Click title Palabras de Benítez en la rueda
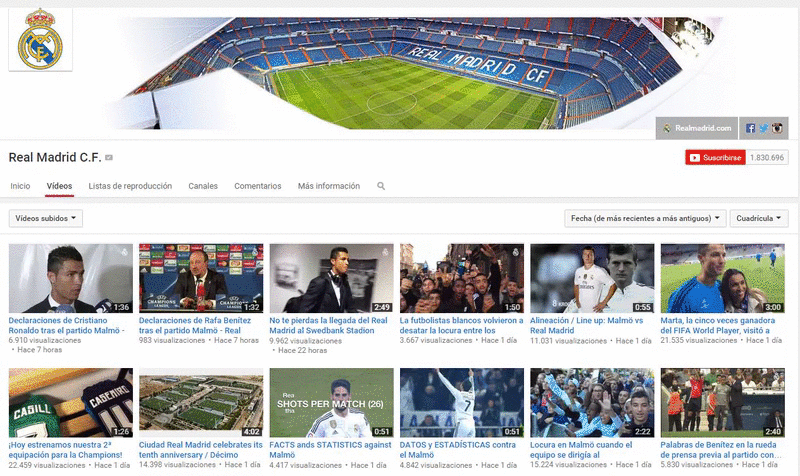 pos(720,450)
